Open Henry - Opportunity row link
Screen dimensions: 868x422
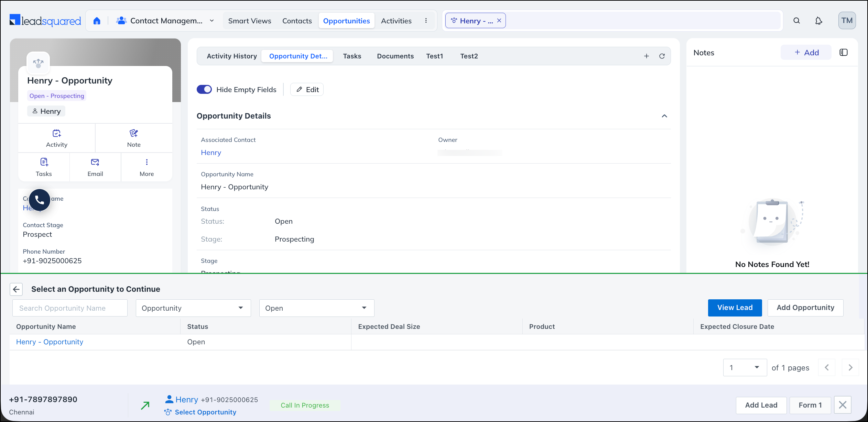tap(50, 342)
